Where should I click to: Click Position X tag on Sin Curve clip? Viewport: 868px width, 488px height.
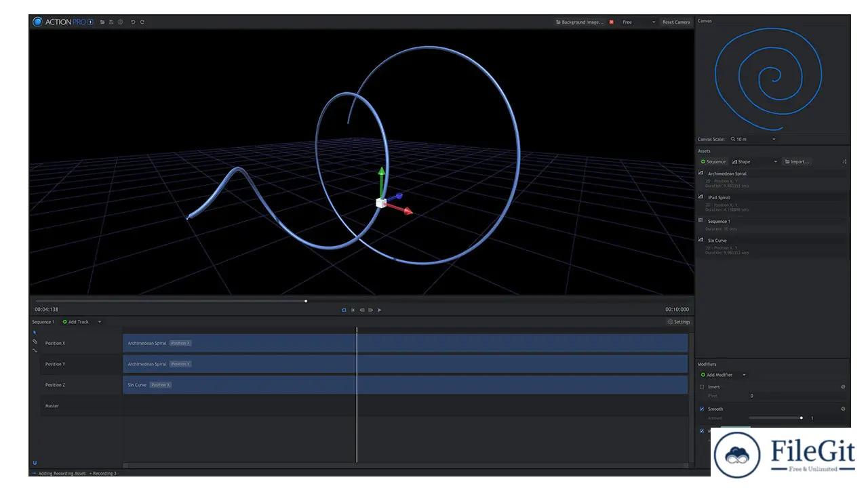pos(161,385)
